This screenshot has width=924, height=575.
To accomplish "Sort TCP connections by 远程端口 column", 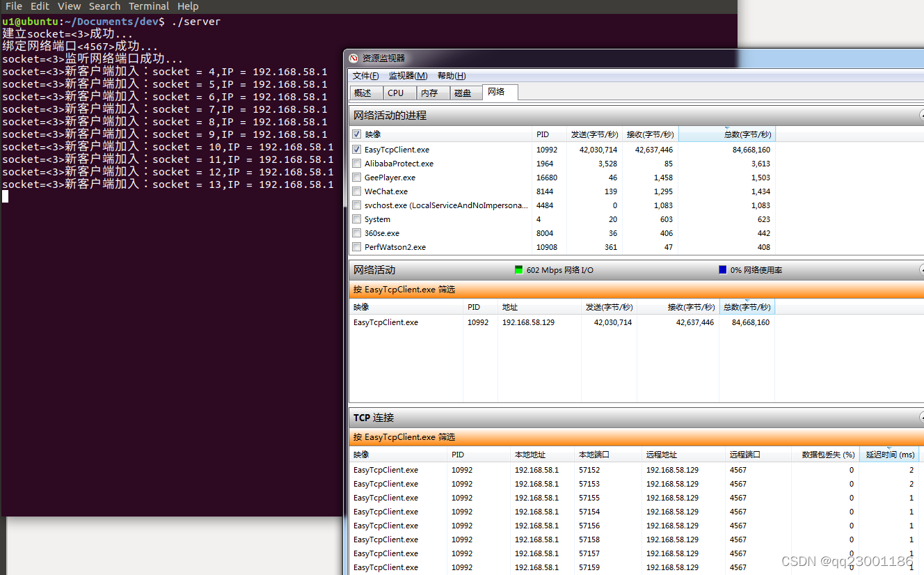I will [758, 455].
